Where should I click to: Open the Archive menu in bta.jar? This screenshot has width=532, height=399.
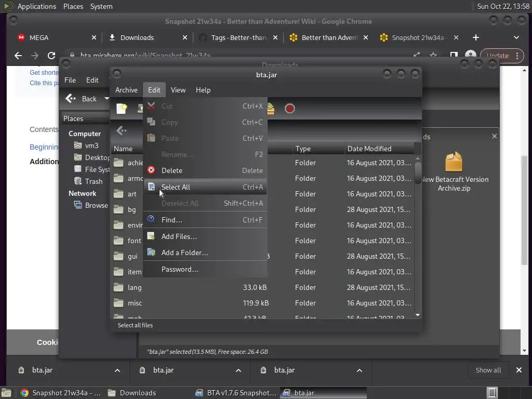click(126, 90)
